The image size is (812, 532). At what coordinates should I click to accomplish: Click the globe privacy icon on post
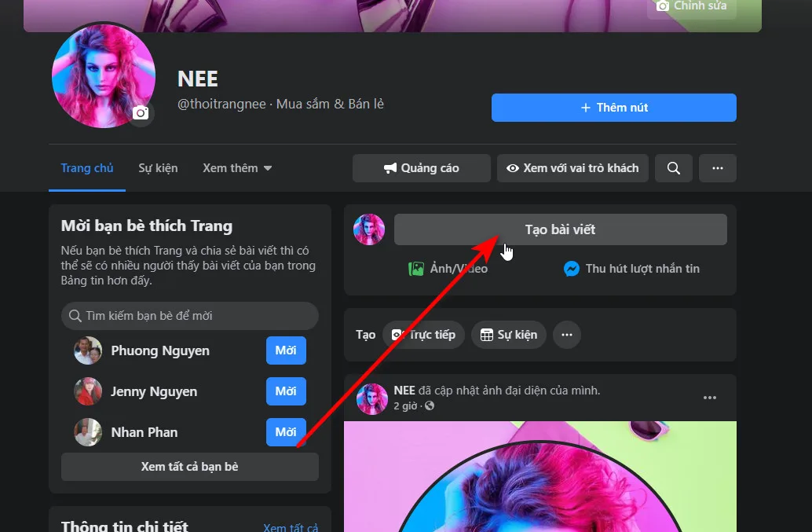[430, 405]
